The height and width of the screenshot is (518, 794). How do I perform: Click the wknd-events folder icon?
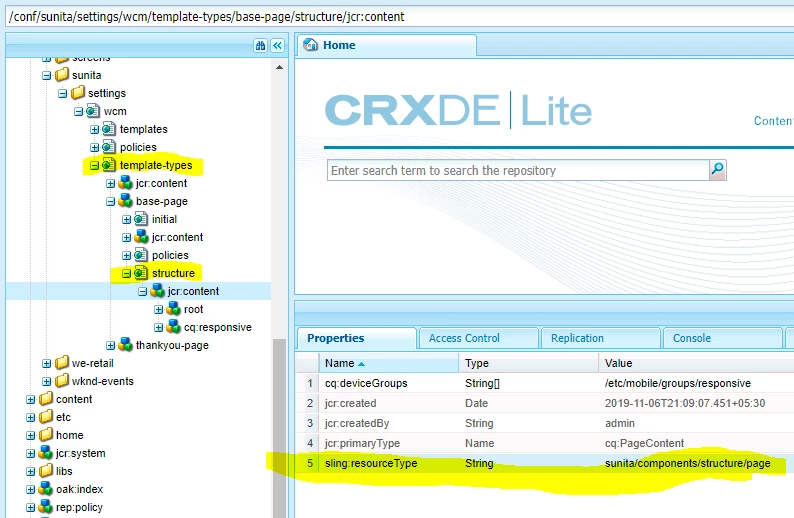62,381
